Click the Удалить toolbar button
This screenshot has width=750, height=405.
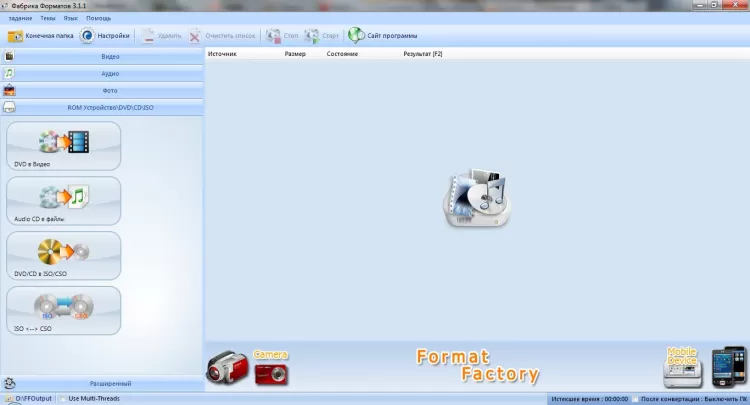(162, 36)
